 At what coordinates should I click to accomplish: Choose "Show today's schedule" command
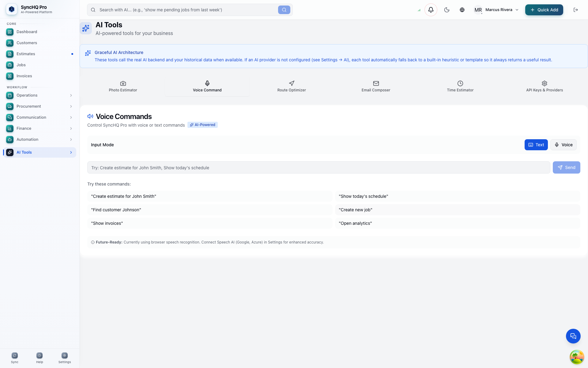[458, 196]
